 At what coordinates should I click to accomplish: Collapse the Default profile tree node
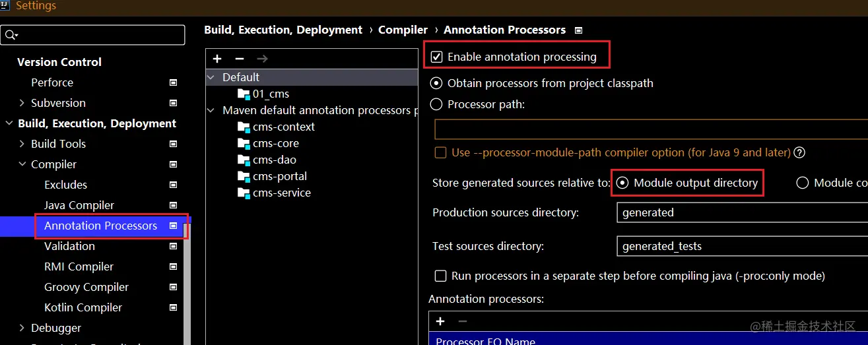point(211,77)
